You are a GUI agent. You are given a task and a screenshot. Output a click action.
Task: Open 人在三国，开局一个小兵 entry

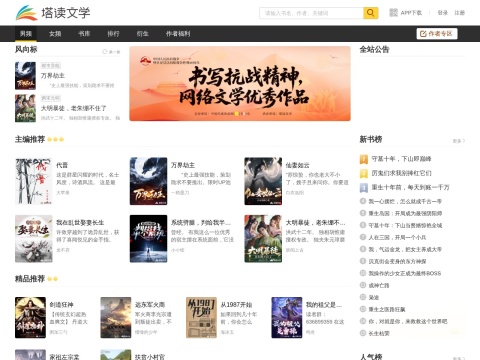397,237
